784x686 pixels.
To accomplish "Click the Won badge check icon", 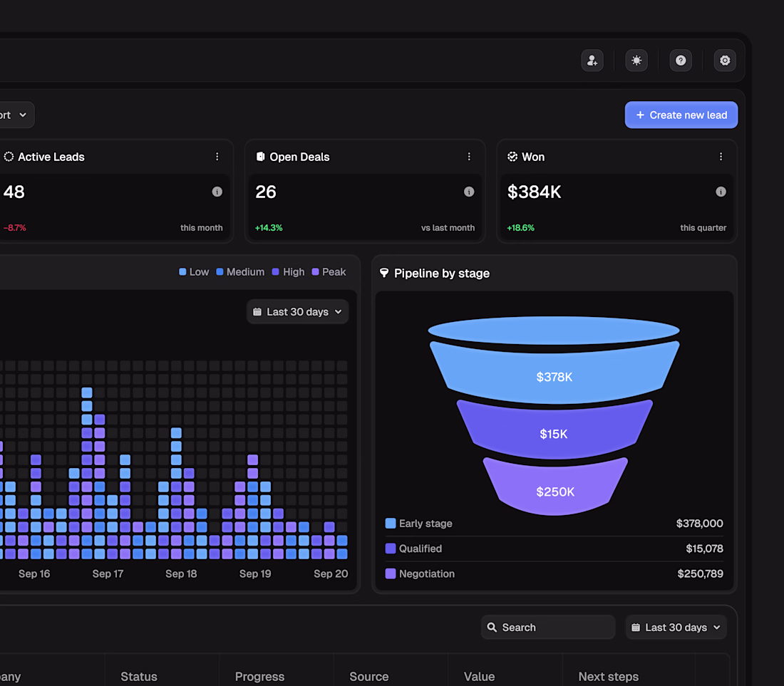I will click(x=512, y=157).
